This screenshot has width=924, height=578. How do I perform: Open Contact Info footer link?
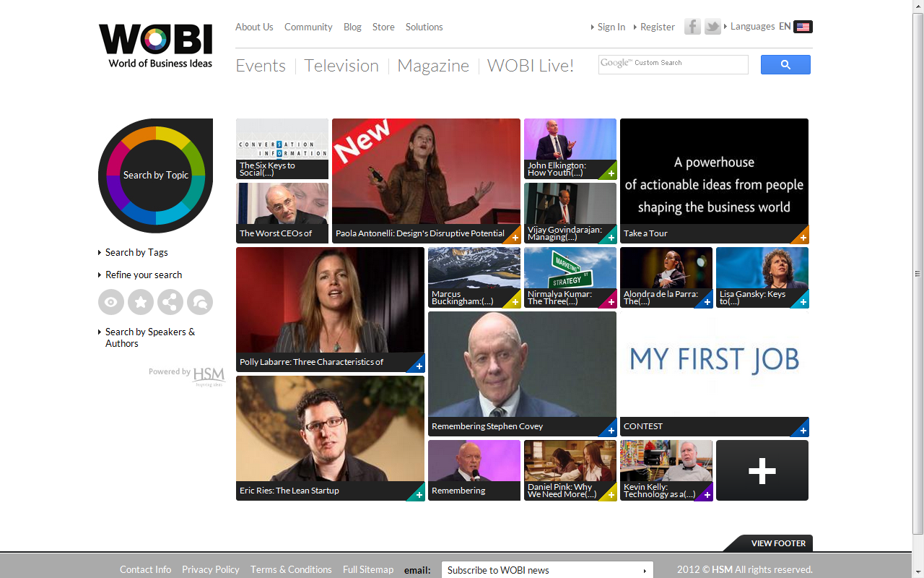(146, 569)
